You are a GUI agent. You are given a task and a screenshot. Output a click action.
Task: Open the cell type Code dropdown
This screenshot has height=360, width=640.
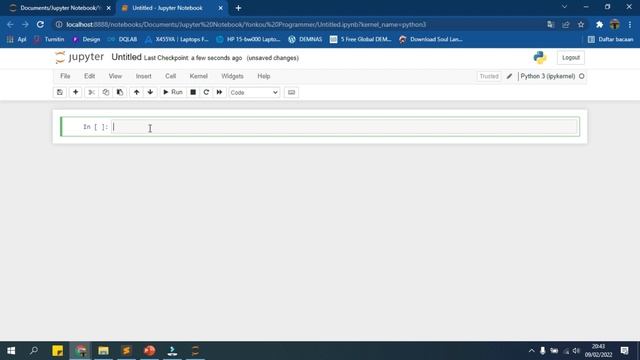[254, 93]
